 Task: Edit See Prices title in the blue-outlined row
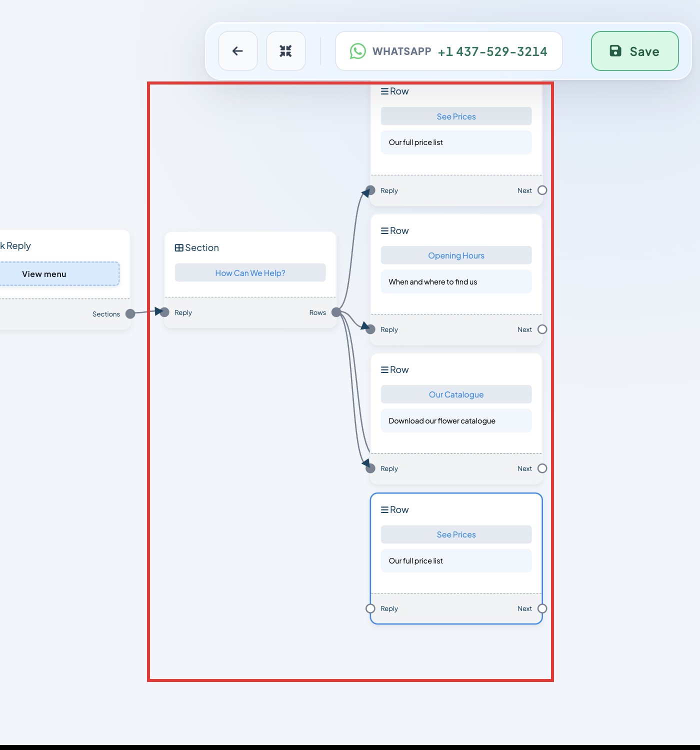(x=456, y=534)
